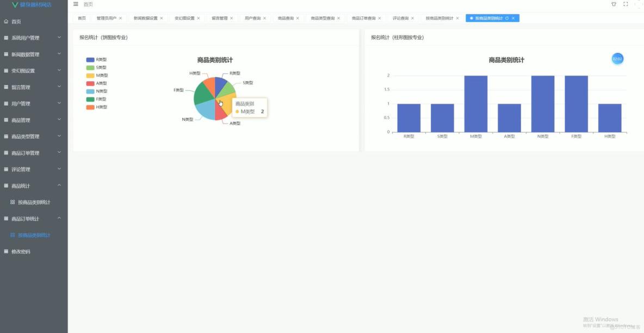The width and height of the screenshot is (644, 333).
Task: Refresh the active 按商品类别统计 tab icon
Action: tap(506, 18)
